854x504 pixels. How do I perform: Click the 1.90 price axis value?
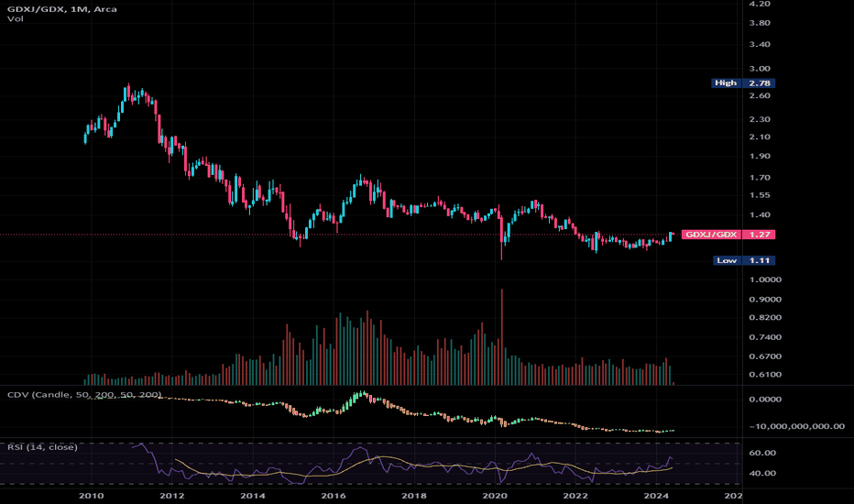tap(760, 157)
